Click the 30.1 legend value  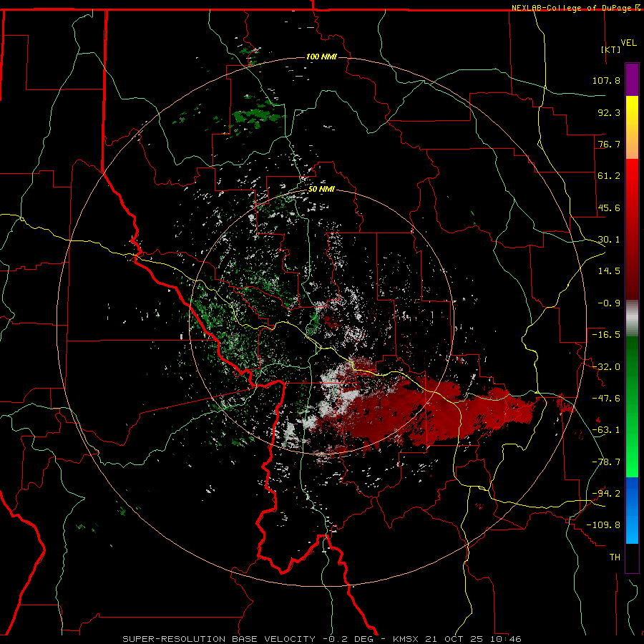tap(609, 240)
